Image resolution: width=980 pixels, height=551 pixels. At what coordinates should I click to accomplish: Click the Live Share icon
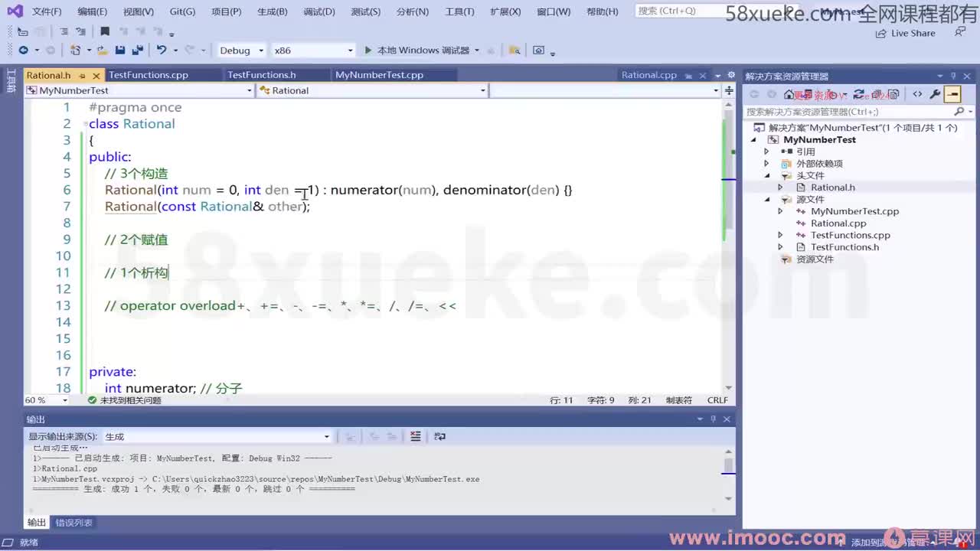tap(883, 33)
